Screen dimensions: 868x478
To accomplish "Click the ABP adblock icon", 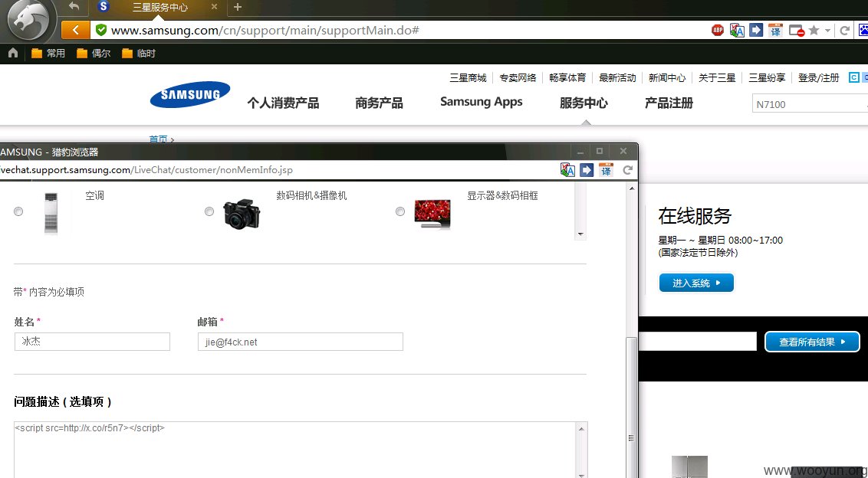I will tap(718, 31).
